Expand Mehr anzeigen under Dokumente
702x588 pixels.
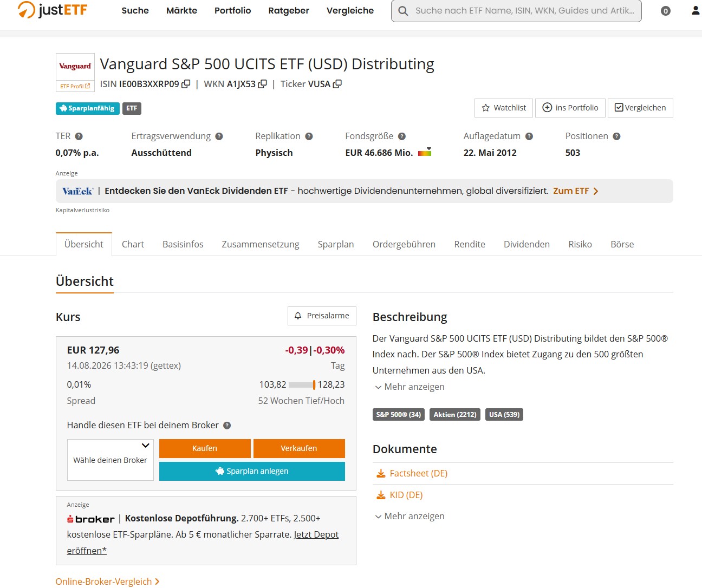coord(409,516)
